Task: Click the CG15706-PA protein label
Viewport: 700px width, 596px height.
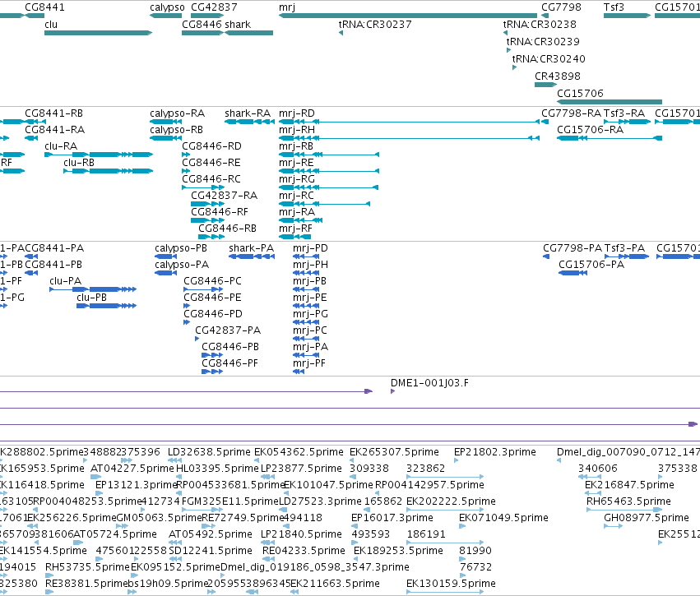Action: coord(591,265)
